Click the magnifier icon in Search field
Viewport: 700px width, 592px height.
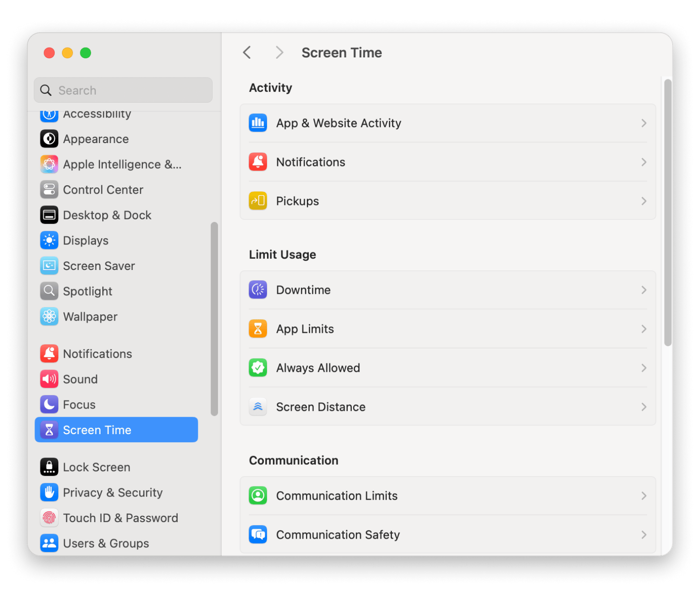tap(46, 90)
